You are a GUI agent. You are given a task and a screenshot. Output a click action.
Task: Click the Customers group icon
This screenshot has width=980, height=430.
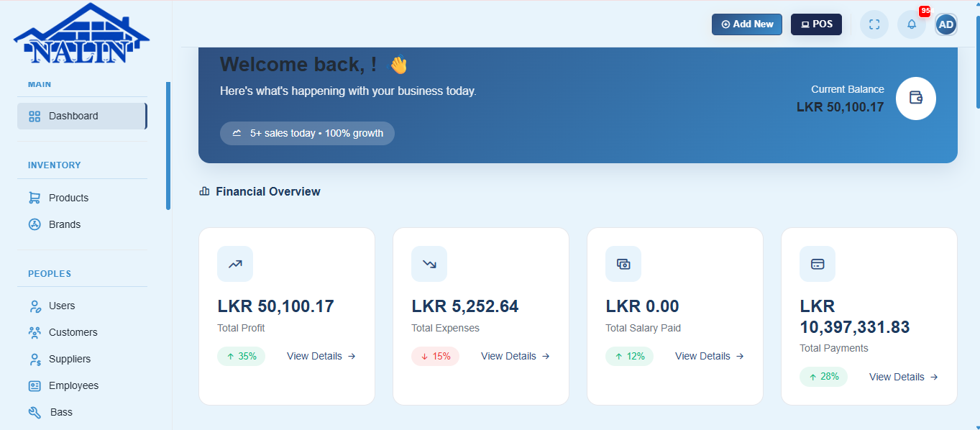click(x=35, y=332)
